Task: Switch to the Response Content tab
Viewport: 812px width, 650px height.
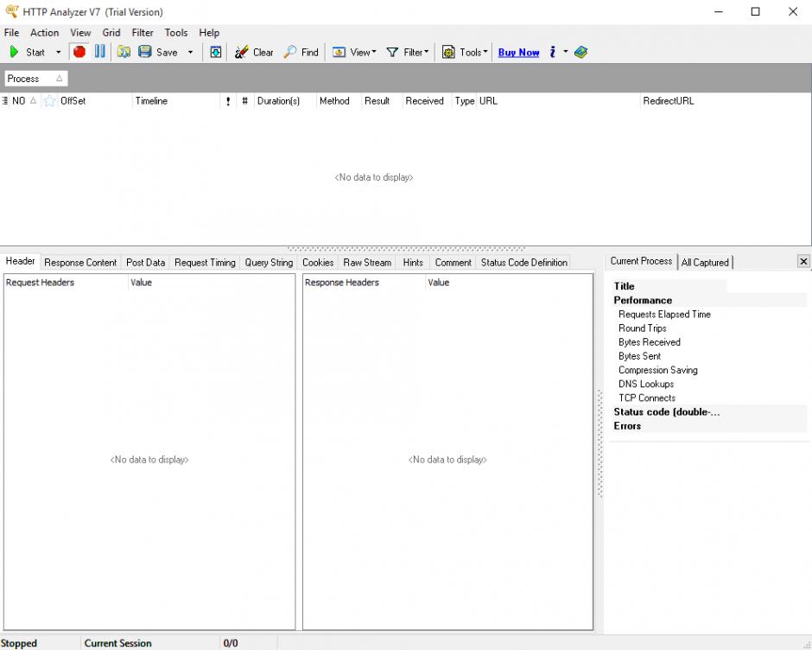Action: 80,262
